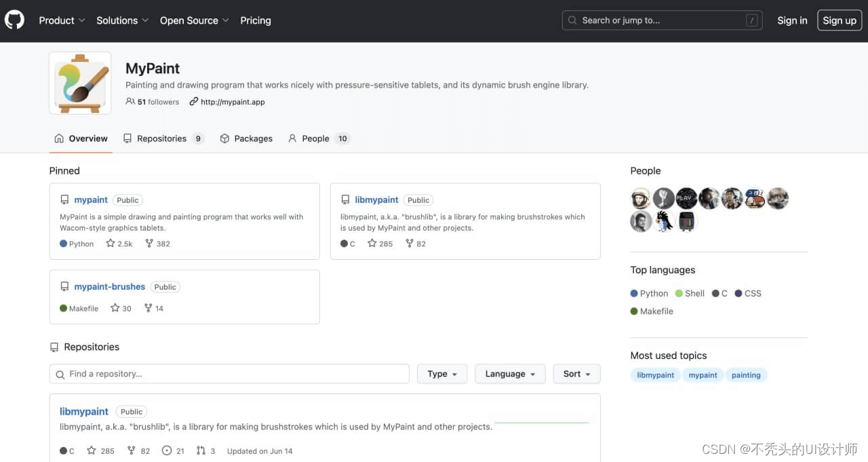Click the mypaint topic tag

703,375
